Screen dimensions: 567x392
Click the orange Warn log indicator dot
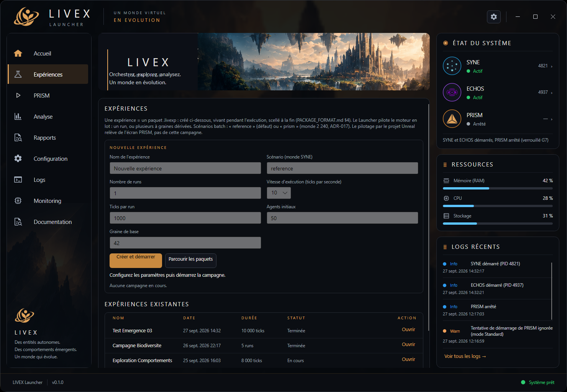(x=445, y=331)
